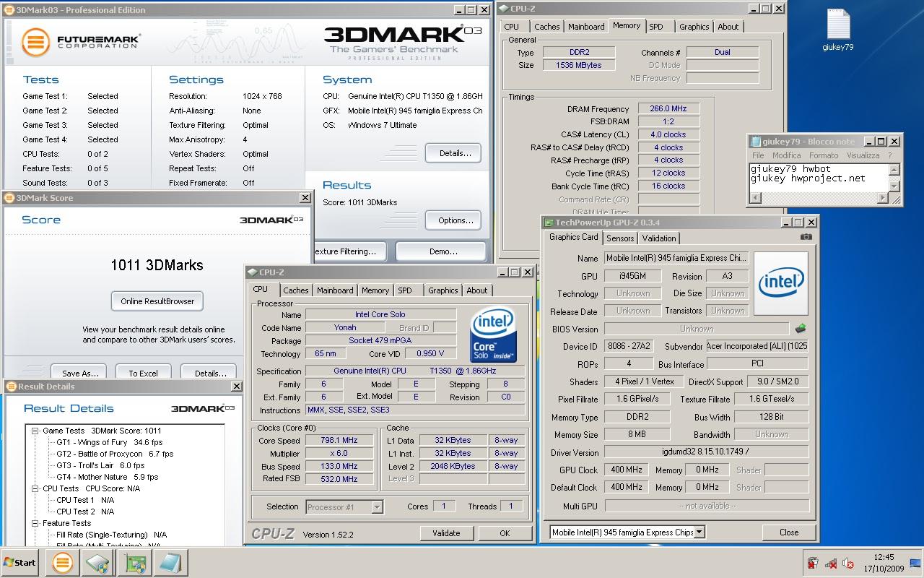
Task: Click the Demo... button in 3DMark03
Action: pyautogui.click(x=443, y=251)
